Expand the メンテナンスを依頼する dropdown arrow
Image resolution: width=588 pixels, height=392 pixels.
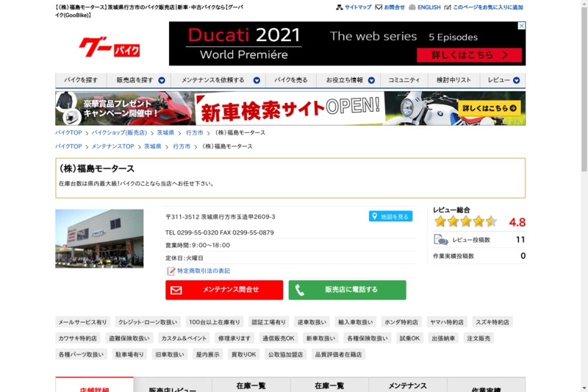pos(257,80)
